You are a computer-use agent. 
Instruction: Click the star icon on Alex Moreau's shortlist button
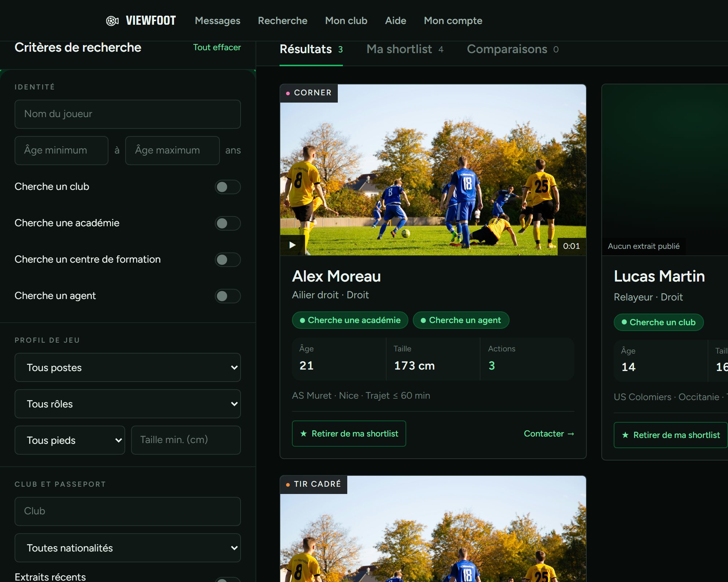click(304, 434)
